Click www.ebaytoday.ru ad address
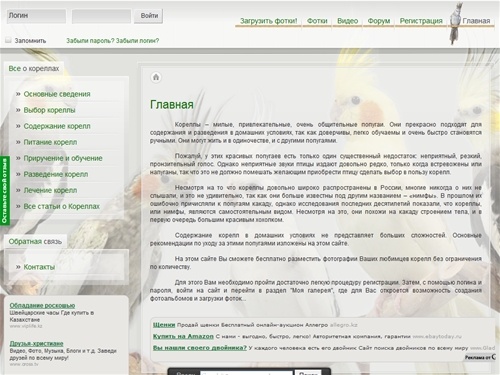The image size is (500, 375). (x=437, y=336)
